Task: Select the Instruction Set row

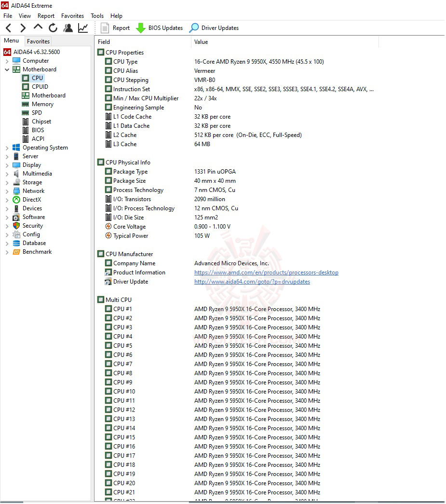Action: (x=237, y=89)
